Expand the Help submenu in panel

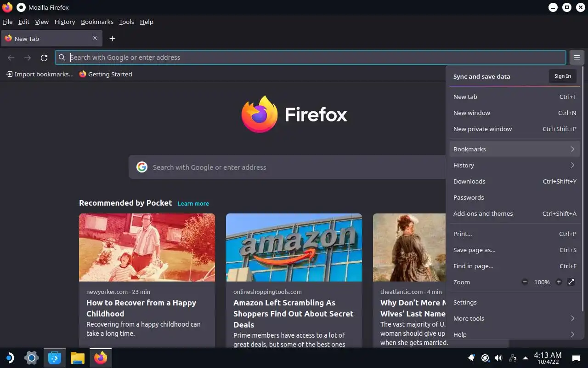(x=514, y=334)
